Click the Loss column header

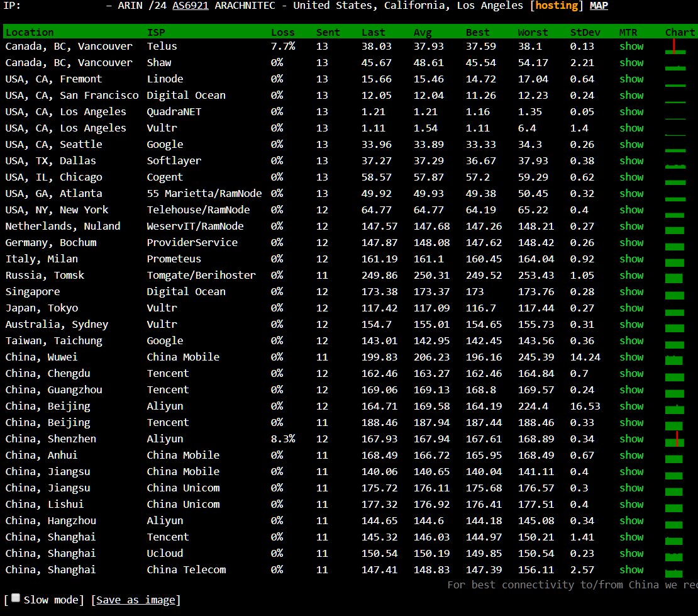coord(283,32)
